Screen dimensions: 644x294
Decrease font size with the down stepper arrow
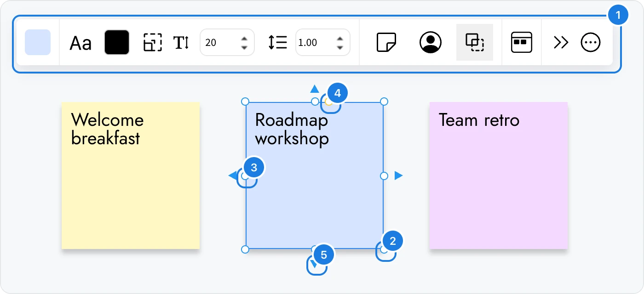tap(245, 47)
